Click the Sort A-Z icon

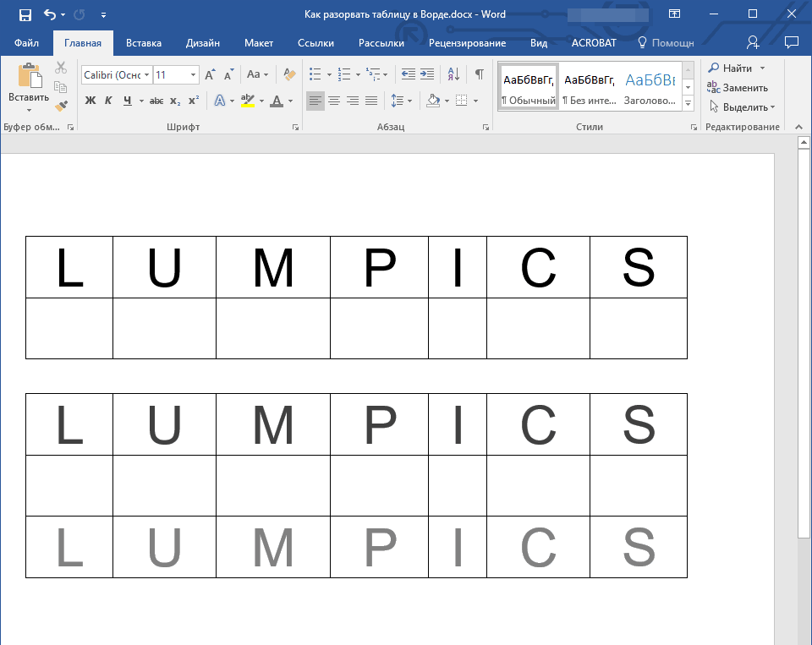click(453, 74)
